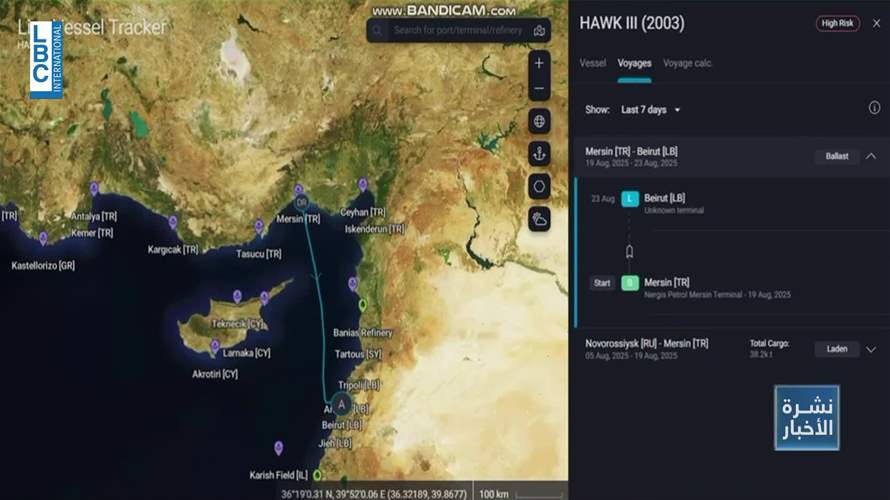Click the Mersin DR vessel marker
The width and height of the screenshot is (890, 500).
[x=301, y=202]
